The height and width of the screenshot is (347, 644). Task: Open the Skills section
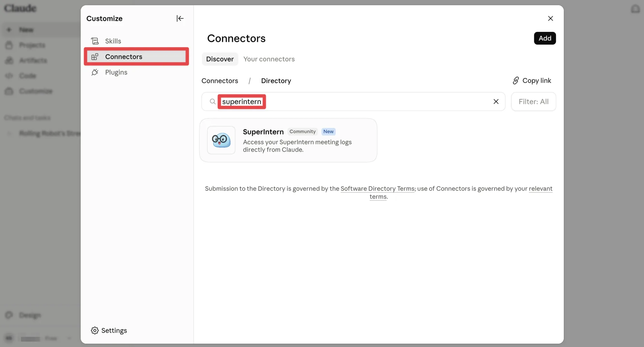[136, 41]
